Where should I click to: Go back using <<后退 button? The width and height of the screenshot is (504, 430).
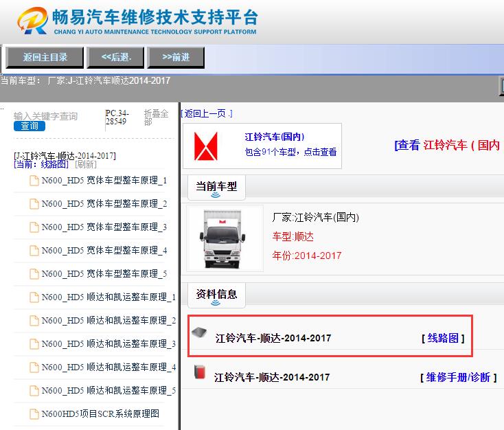pos(116,58)
